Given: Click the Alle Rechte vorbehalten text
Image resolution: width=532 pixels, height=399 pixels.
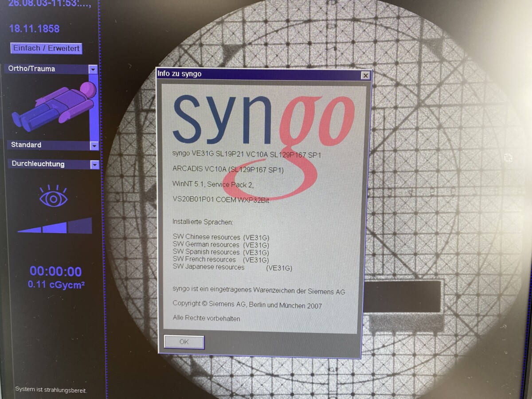Looking at the screenshot, I should click(207, 318).
